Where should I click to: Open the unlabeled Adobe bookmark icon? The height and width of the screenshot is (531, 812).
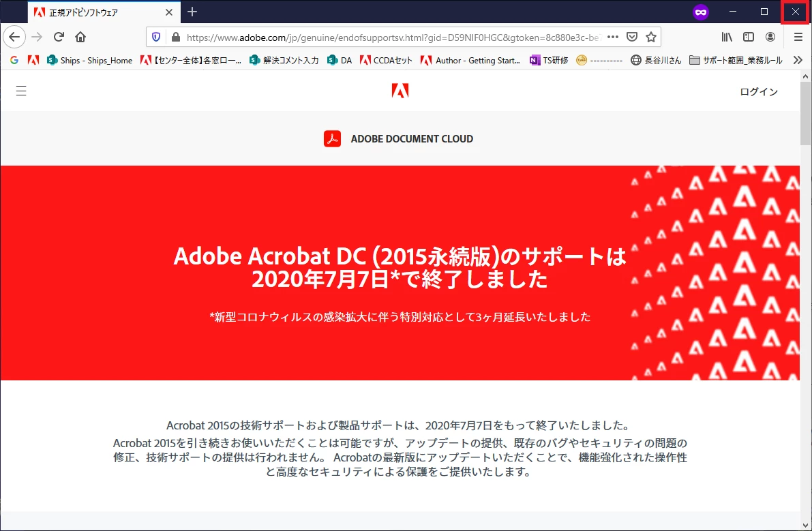pos(33,60)
